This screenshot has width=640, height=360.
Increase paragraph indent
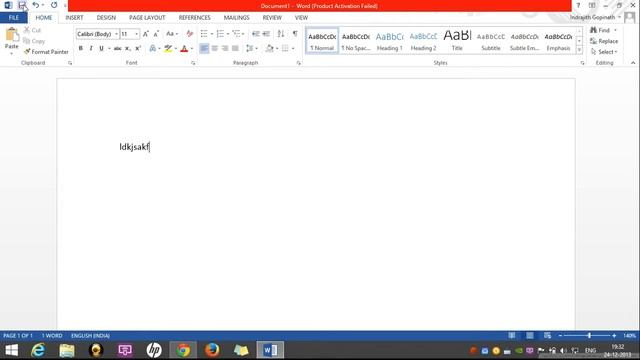coord(266,34)
